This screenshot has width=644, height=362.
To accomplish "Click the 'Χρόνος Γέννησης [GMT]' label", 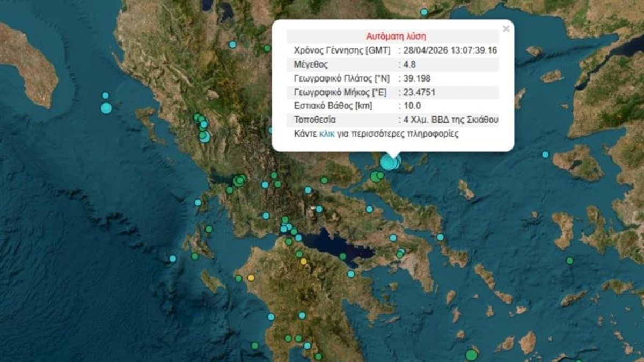I will click(343, 50).
